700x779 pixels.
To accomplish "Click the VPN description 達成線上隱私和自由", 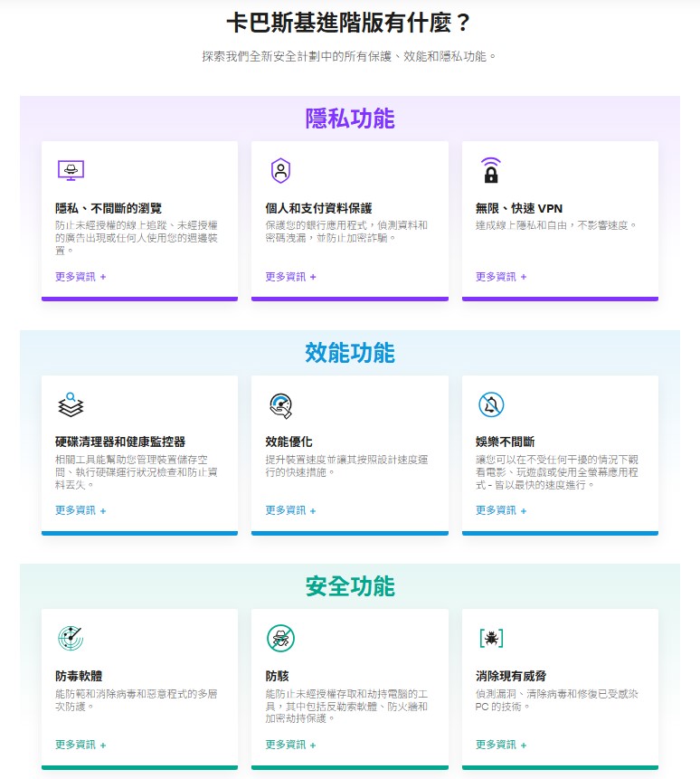I will [556, 225].
